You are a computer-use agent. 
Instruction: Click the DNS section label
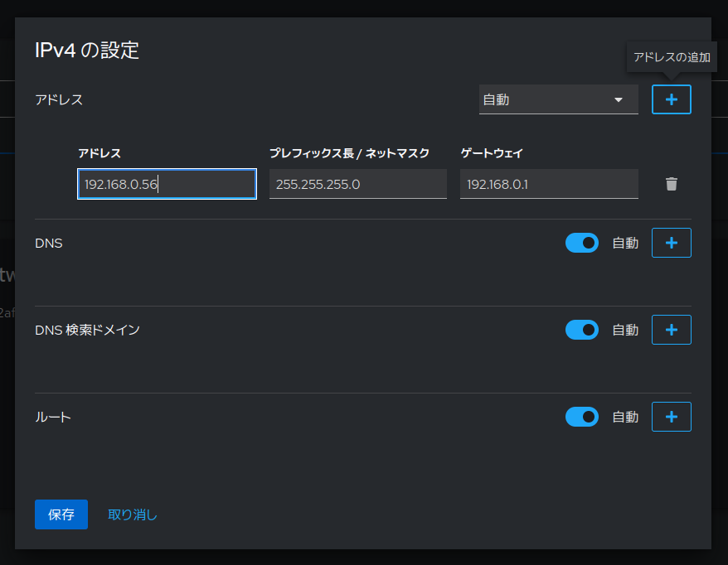point(49,243)
